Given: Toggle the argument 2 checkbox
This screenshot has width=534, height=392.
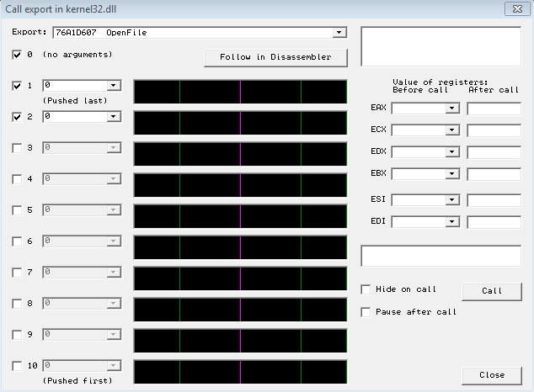Looking at the screenshot, I should pyautogui.click(x=17, y=117).
